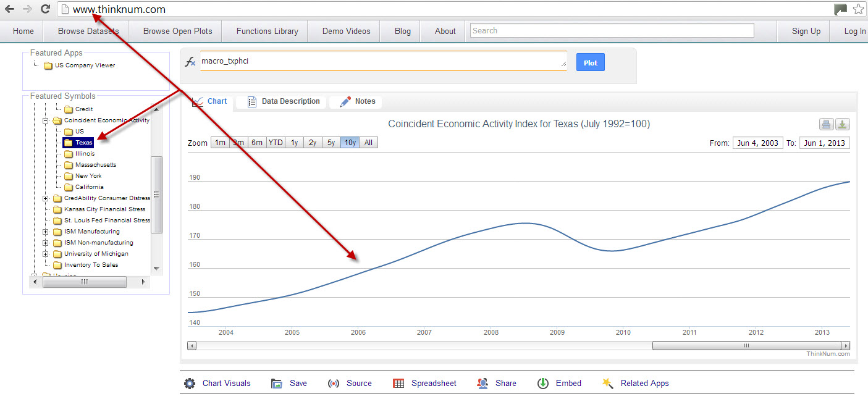This screenshot has height=399, width=868.
Task: Click the chart's horizontal time-range scrollbar handle
Action: point(746,346)
